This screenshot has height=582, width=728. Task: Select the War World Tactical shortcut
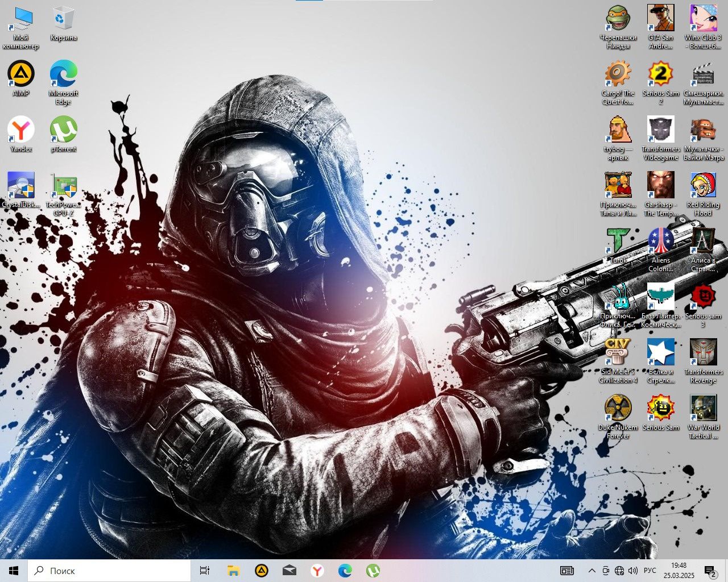[702, 418]
